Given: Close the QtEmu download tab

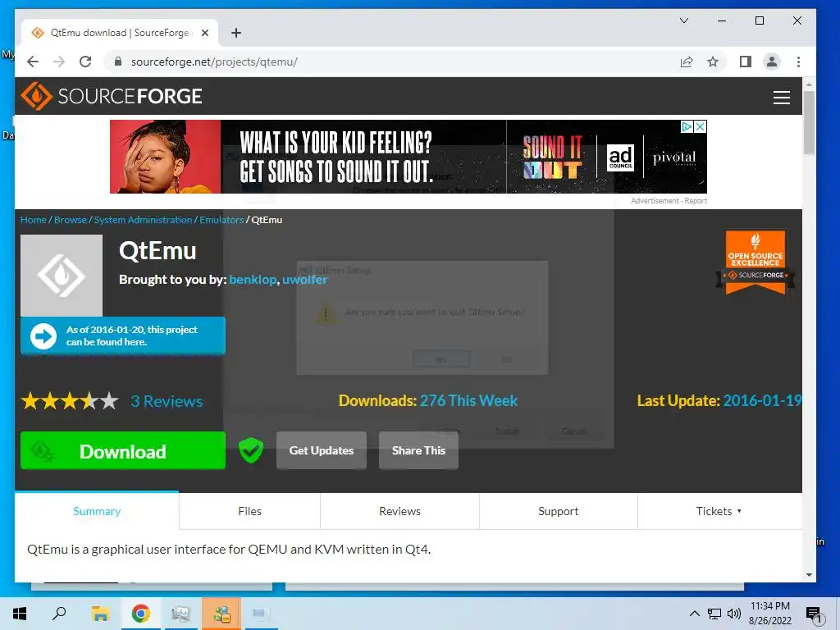Looking at the screenshot, I should click(204, 33).
